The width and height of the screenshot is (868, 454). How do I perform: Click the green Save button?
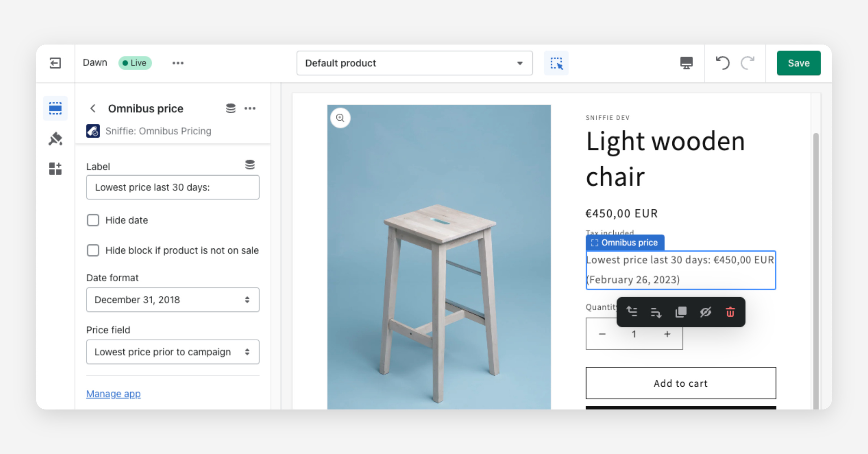[x=799, y=63]
